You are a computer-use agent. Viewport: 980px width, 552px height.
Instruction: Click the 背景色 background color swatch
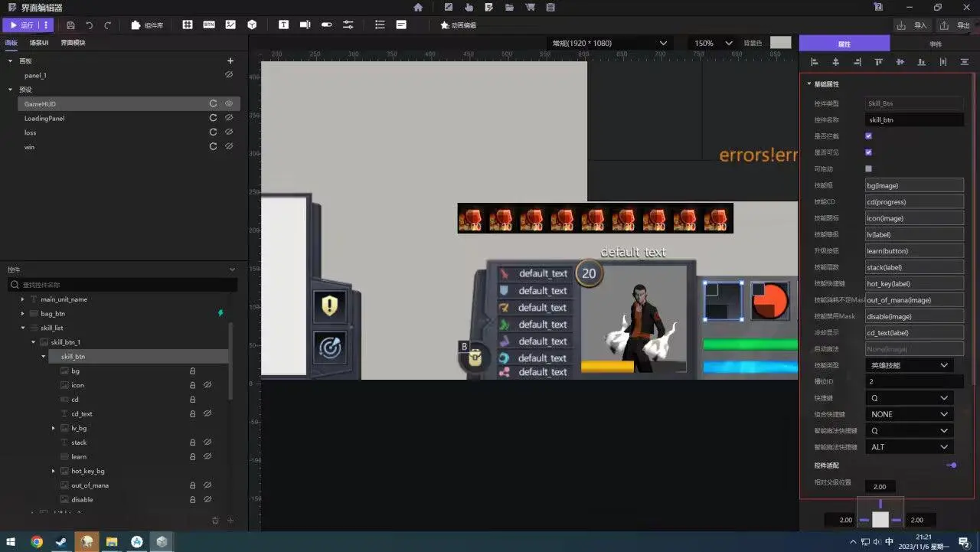click(780, 43)
